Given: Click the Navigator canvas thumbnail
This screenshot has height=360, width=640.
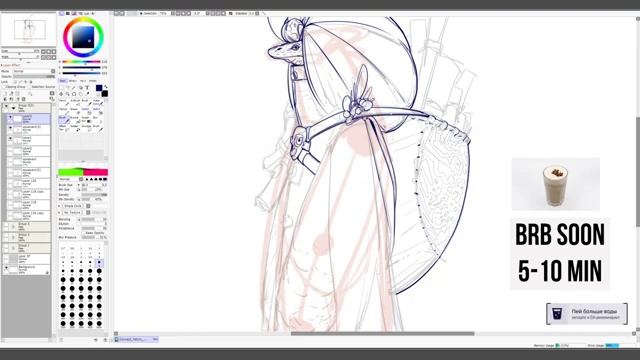Looking at the screenshot, I should point(29,29).
